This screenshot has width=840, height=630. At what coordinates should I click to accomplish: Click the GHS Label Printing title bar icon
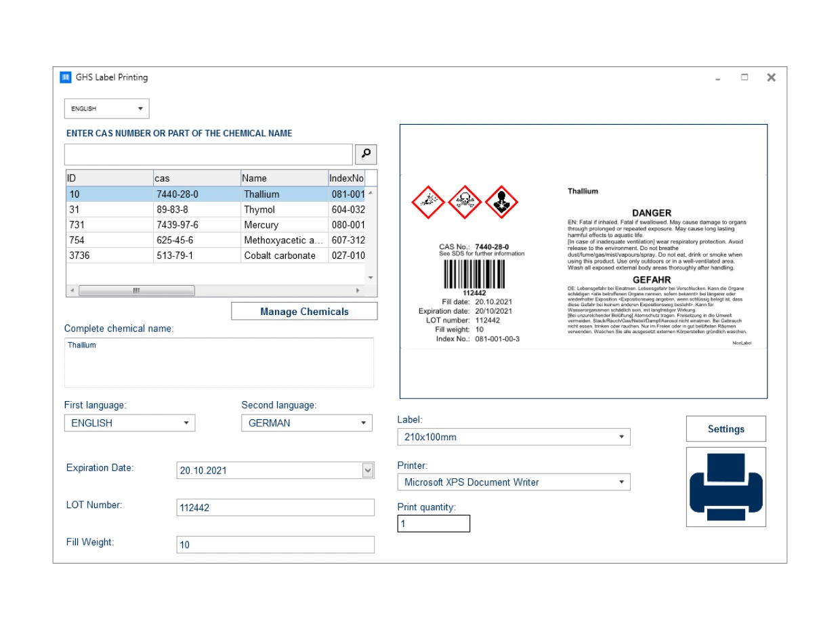[x=65, y=77]
